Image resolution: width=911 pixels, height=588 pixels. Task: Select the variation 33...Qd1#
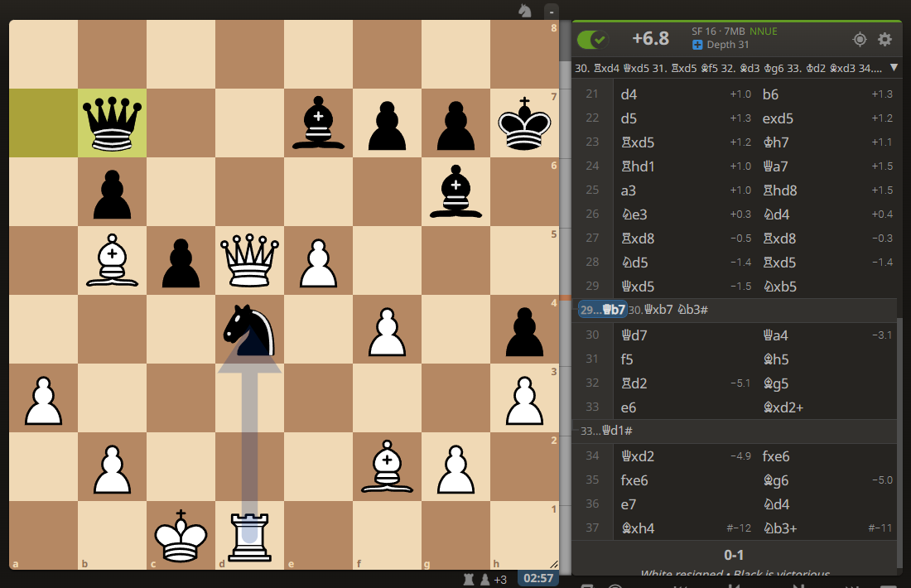[606, 431]
